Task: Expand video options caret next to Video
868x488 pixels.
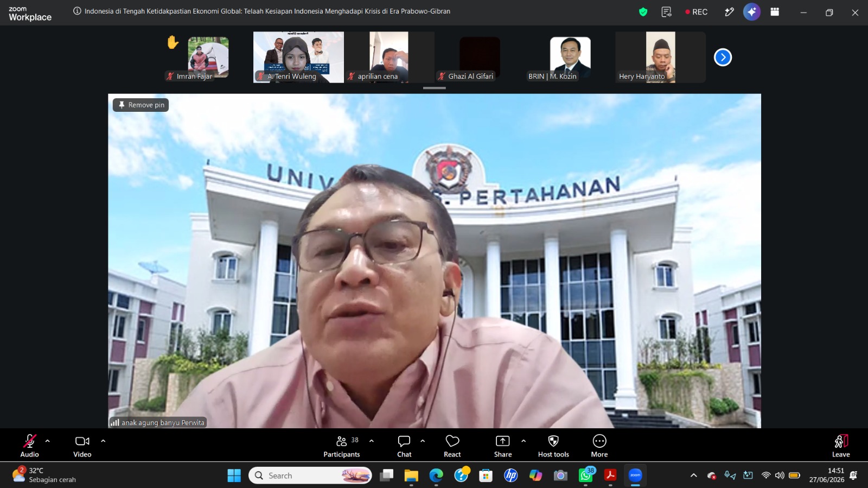Action: 103,441
